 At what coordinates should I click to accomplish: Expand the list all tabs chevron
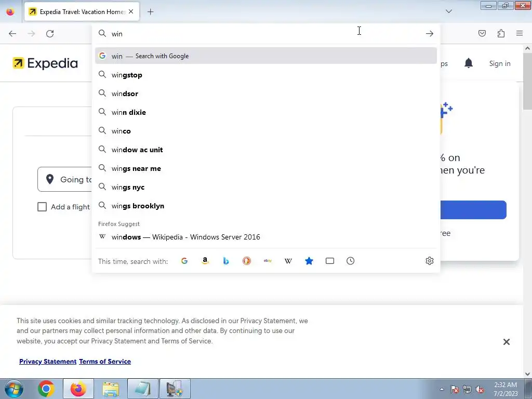tap(448, 11)
